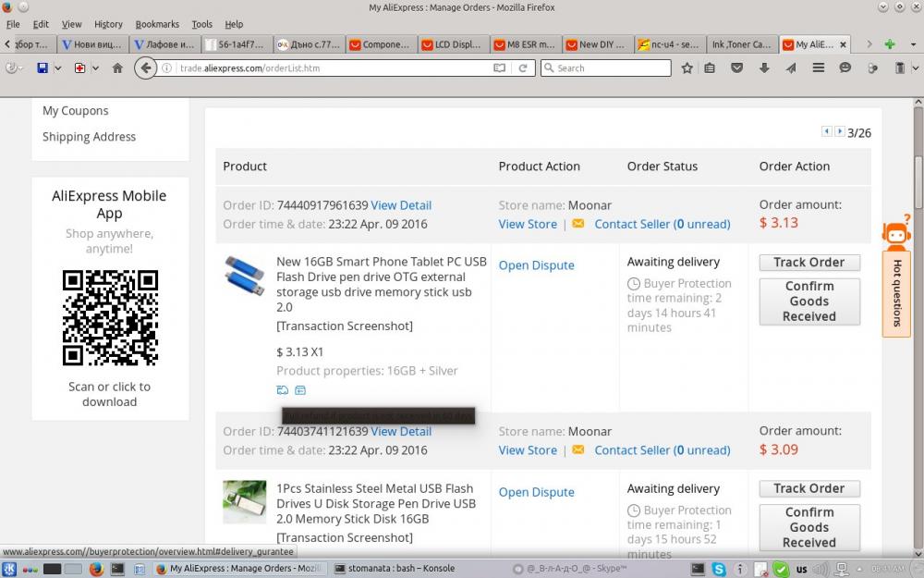Toggle reader view icon in address bar

499,68
